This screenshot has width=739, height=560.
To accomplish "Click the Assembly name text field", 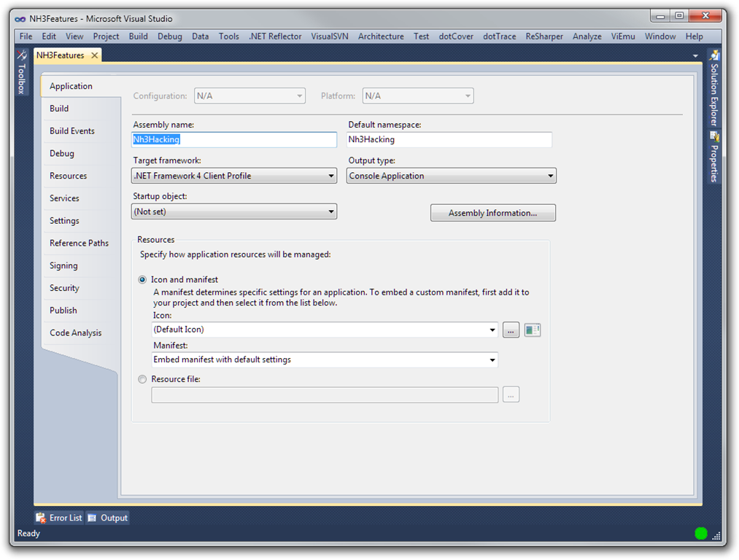I will tap(234, 139).
